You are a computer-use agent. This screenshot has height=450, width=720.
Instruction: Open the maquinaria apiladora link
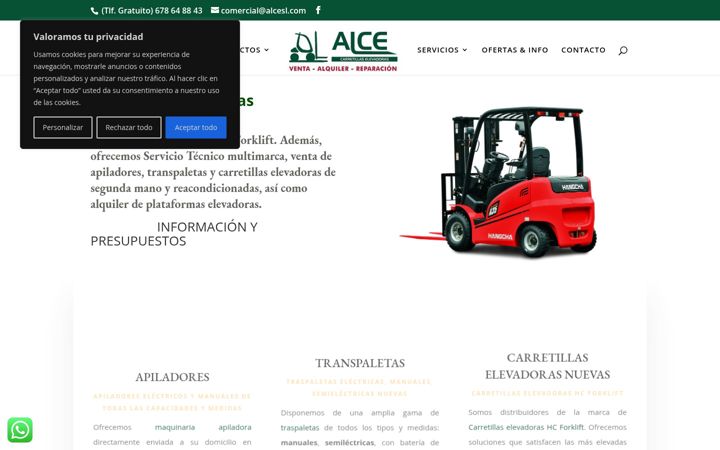click(203, 427)
